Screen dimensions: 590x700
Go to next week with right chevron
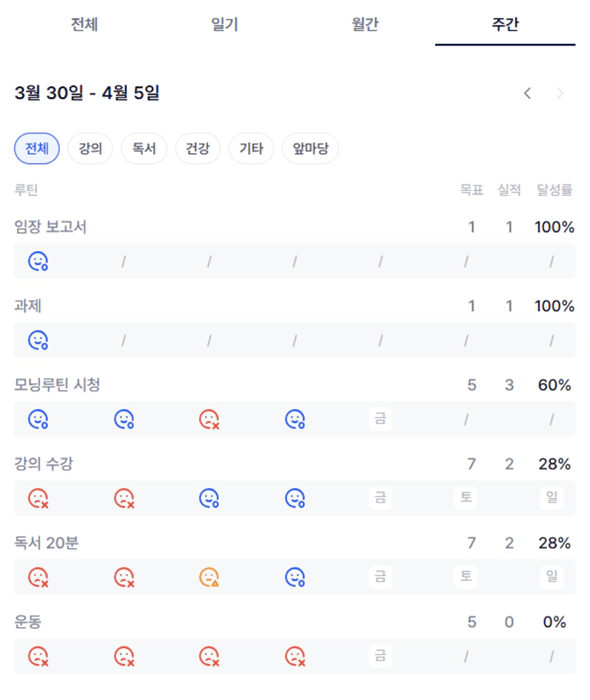point(561,93)
